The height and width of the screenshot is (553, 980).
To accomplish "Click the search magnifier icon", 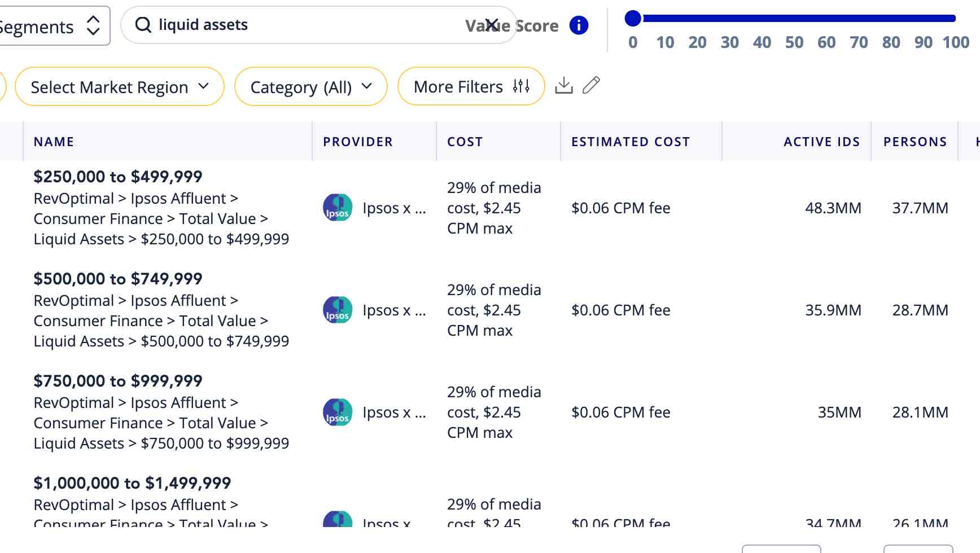I will click(x=143, y=25).
